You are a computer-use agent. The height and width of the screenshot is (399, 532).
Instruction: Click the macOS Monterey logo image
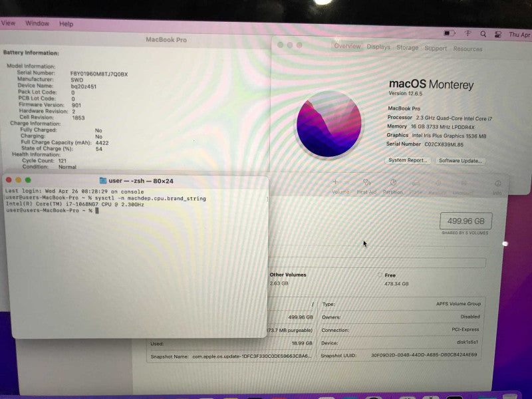329,124
